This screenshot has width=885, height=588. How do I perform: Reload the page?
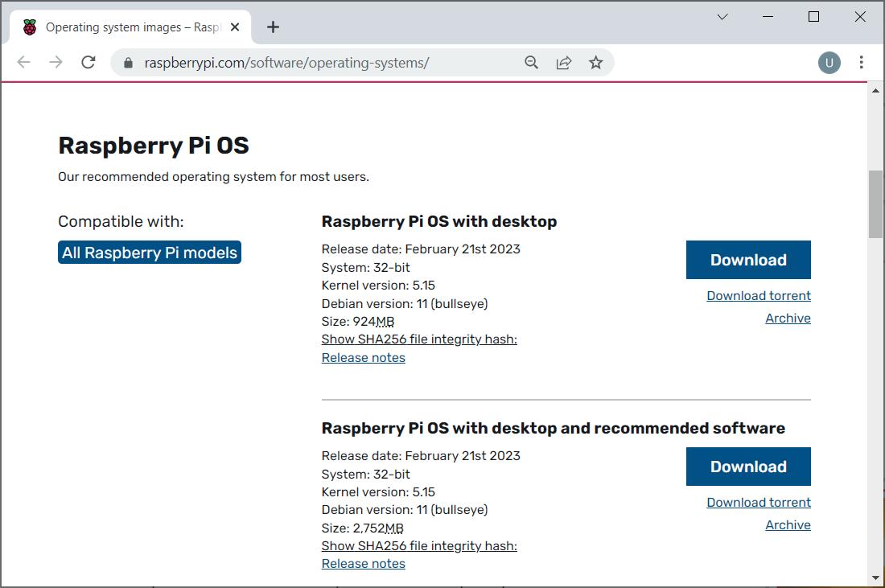(88, 62)
